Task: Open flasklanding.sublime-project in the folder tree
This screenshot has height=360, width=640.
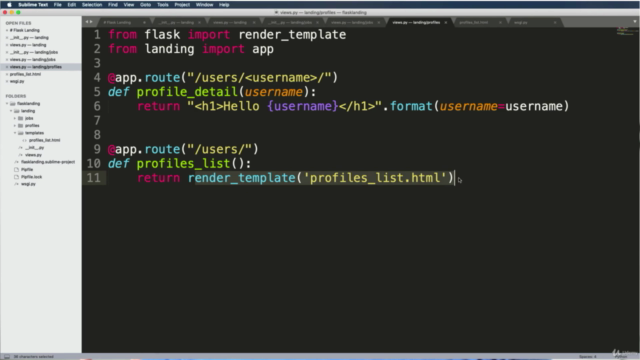Action: [48, 162]
